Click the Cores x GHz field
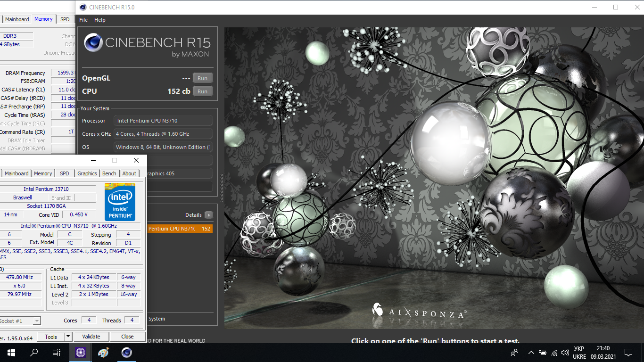The height and width of the screenshot is (362, 644). coord(163,134)
